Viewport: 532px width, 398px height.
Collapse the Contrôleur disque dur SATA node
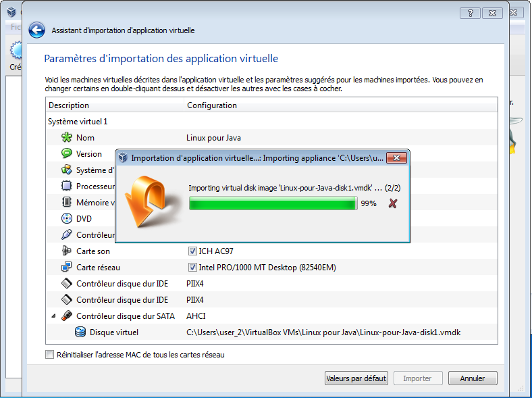[x=53, y=316]
